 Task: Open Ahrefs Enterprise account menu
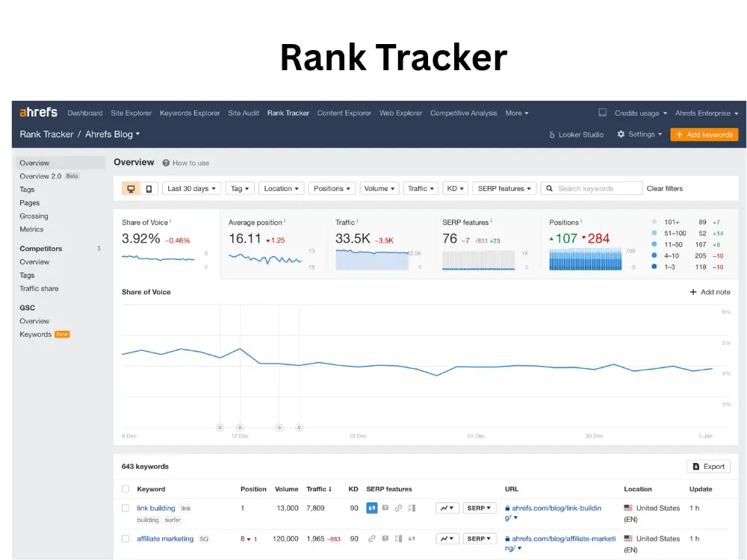click(707, 113)
